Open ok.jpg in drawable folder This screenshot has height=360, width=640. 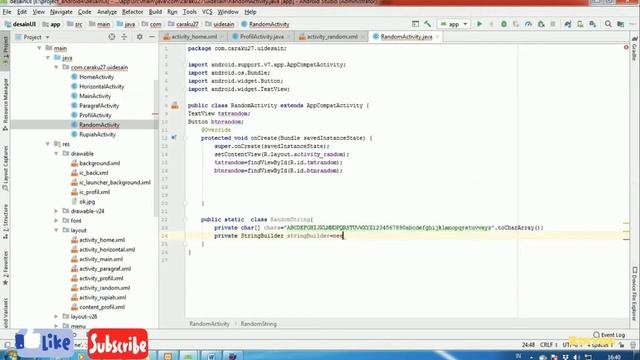click(x=87, y=202)
